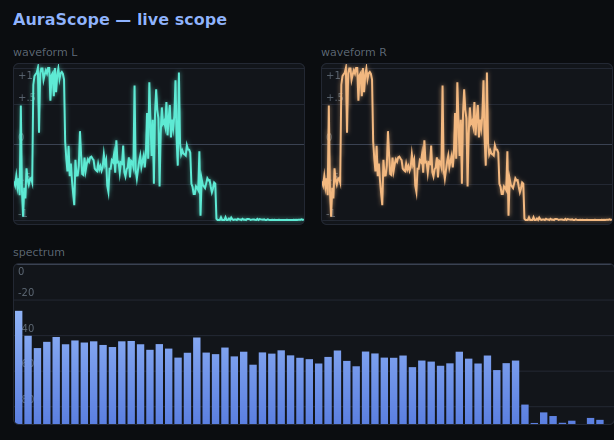The image size is (614, 440).
Task: Click the +1 axis label in waveform L
Action: [25, 76]
